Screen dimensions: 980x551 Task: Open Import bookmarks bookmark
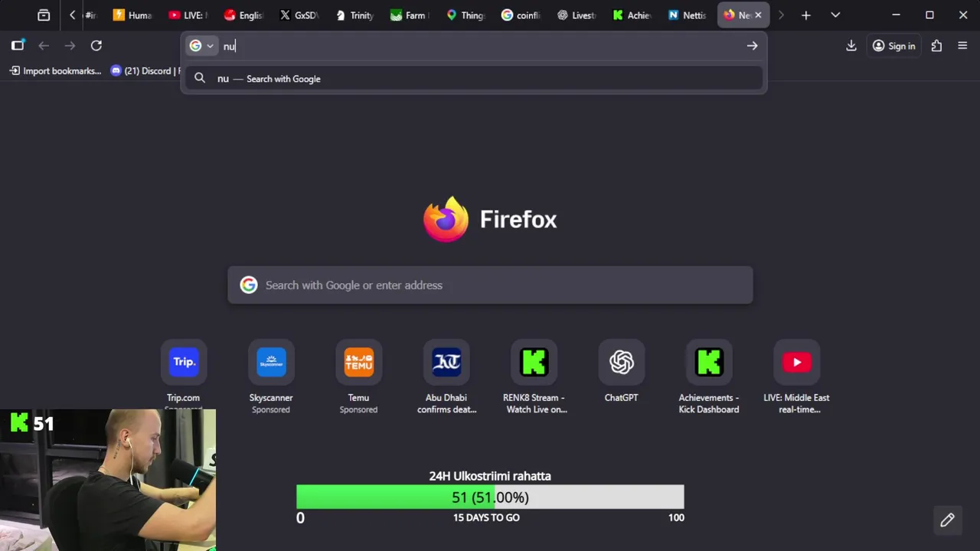(55, 70)
